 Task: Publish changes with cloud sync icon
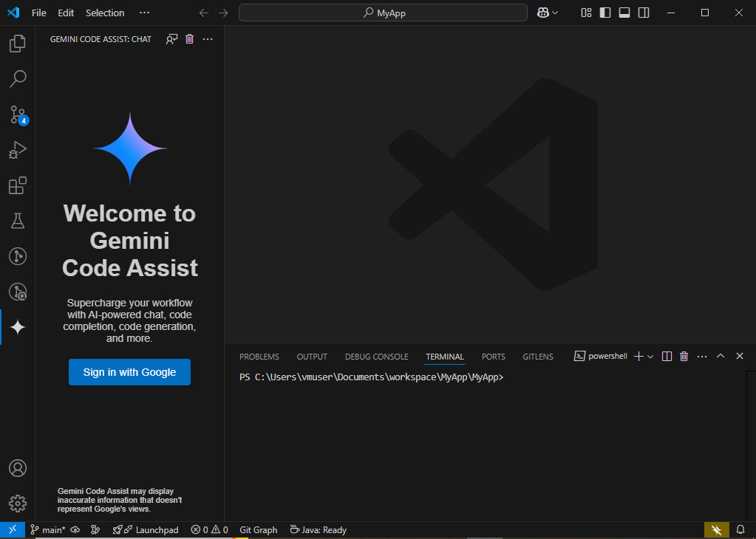(75, 530)
